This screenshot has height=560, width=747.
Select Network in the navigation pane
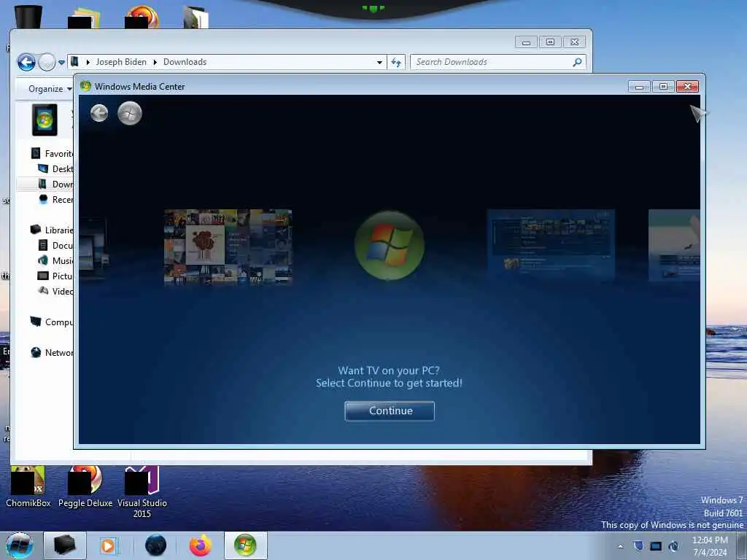[52, 352]
